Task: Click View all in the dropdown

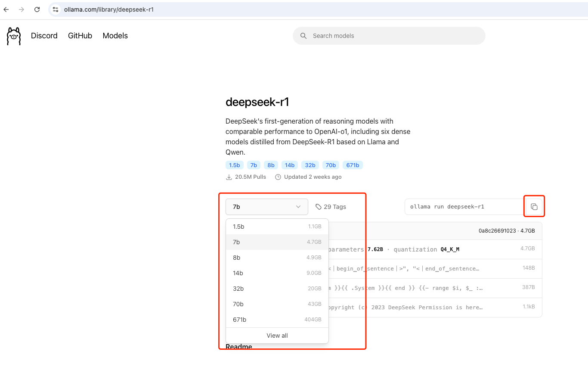Action: pos(277,336)
